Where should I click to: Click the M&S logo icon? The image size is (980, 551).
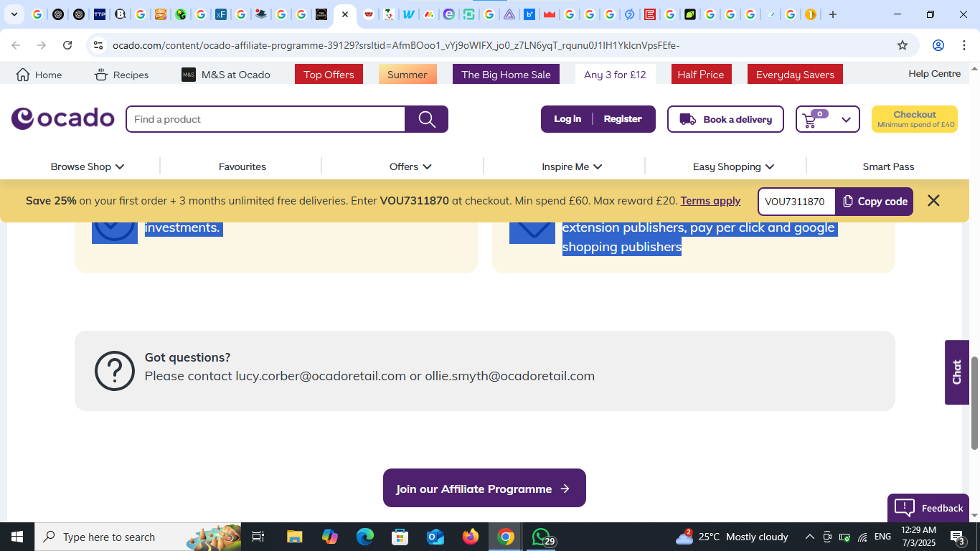click(189, 75)
